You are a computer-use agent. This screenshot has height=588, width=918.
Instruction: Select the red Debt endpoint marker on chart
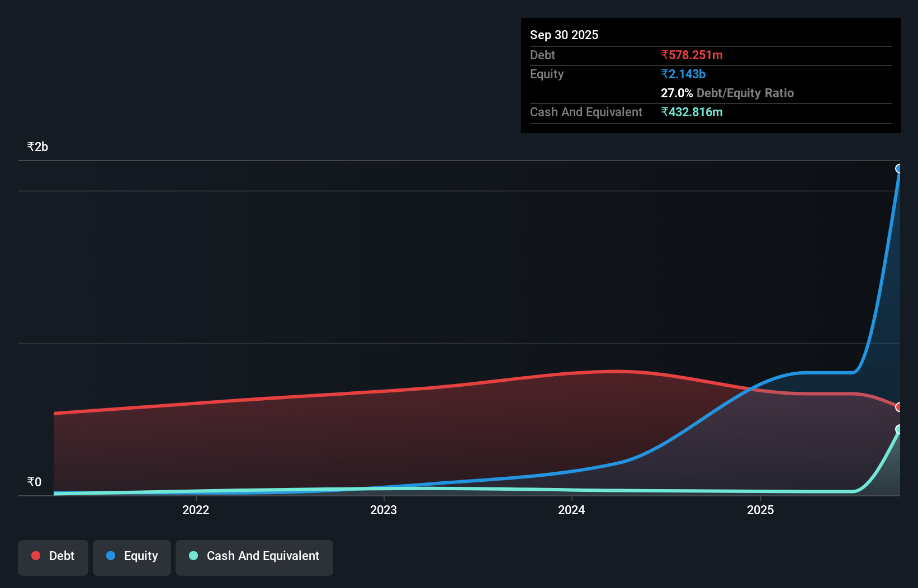point(899,407)
